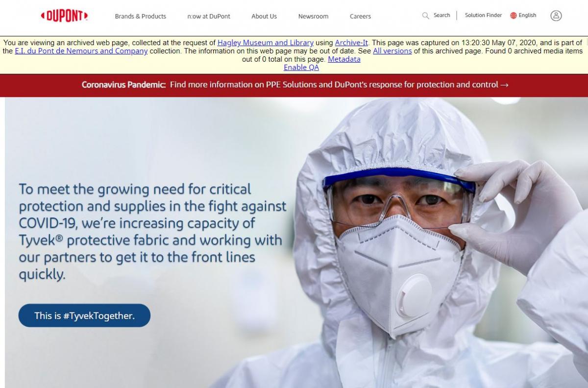588x388 pixels.
Task: Open the Archive-It link
Action: (351, 43)
